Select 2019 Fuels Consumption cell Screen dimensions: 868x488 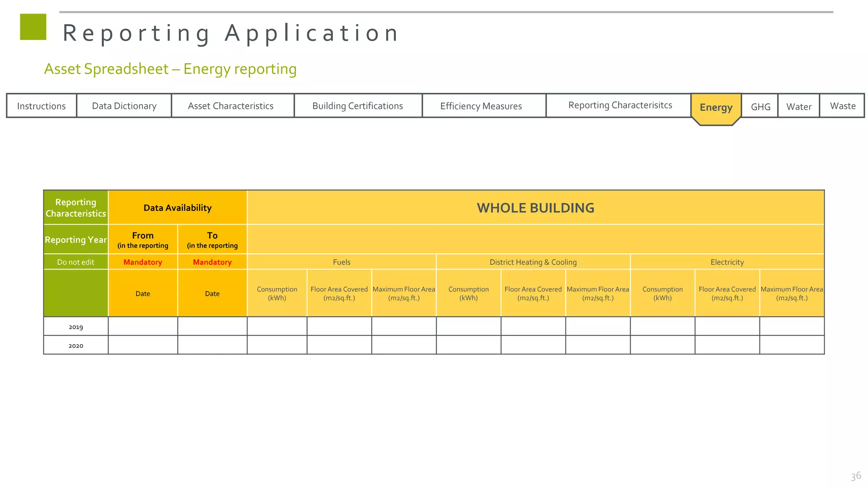click(277, 326)
